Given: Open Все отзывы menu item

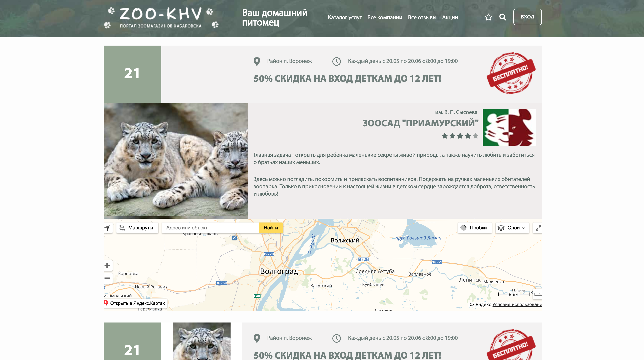Looking at the screenshot, I should (422, 17).
